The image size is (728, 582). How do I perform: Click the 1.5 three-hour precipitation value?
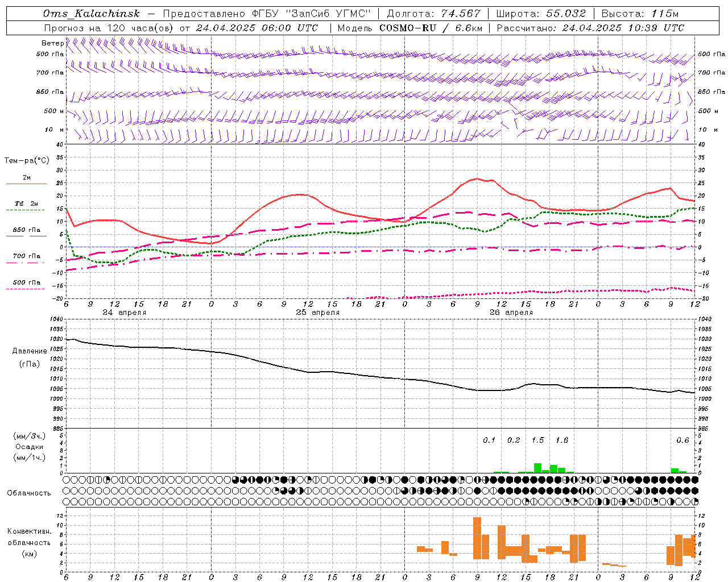(537, 440)
